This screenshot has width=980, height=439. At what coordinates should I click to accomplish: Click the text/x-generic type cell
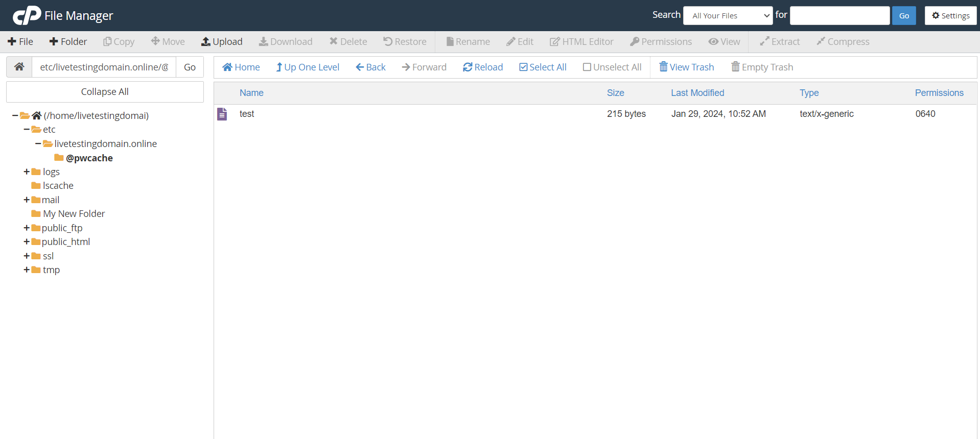point(827,114)
